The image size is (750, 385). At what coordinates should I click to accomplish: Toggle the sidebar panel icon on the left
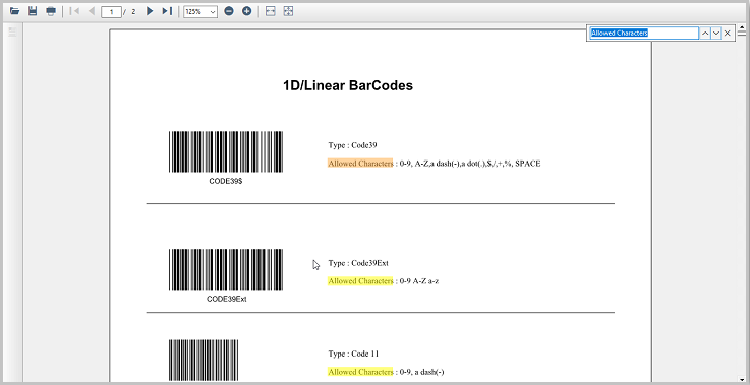12,32
